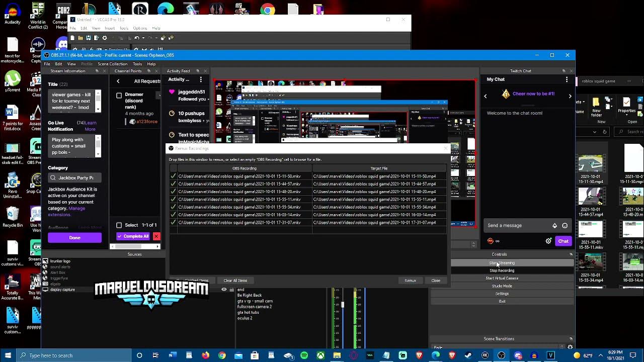
Task: Open Audacity desktop shortcut
Action: [x=13, y=14]
